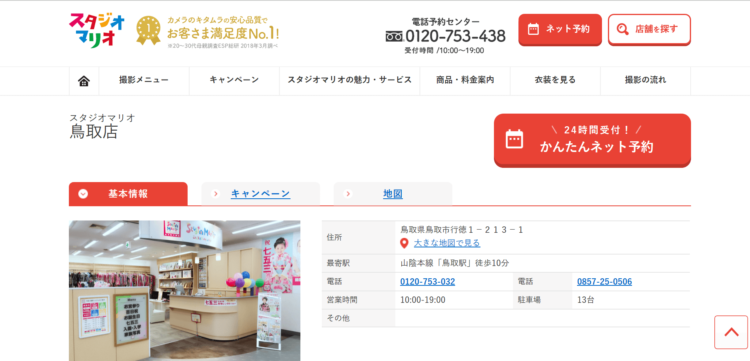The width and height of the screenshot is (750, 361).
Task: Click the arrow beside キャンペーン tab
Action: [215, 194]
